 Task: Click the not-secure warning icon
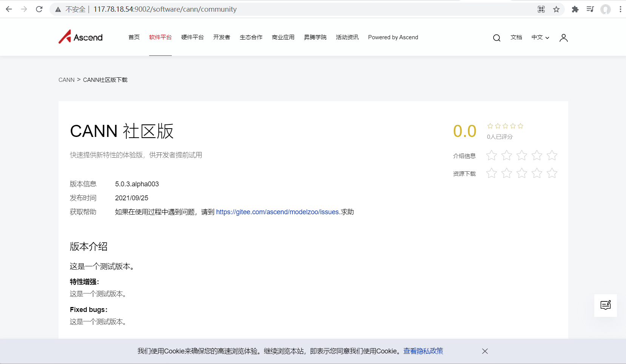click(58, 9)
